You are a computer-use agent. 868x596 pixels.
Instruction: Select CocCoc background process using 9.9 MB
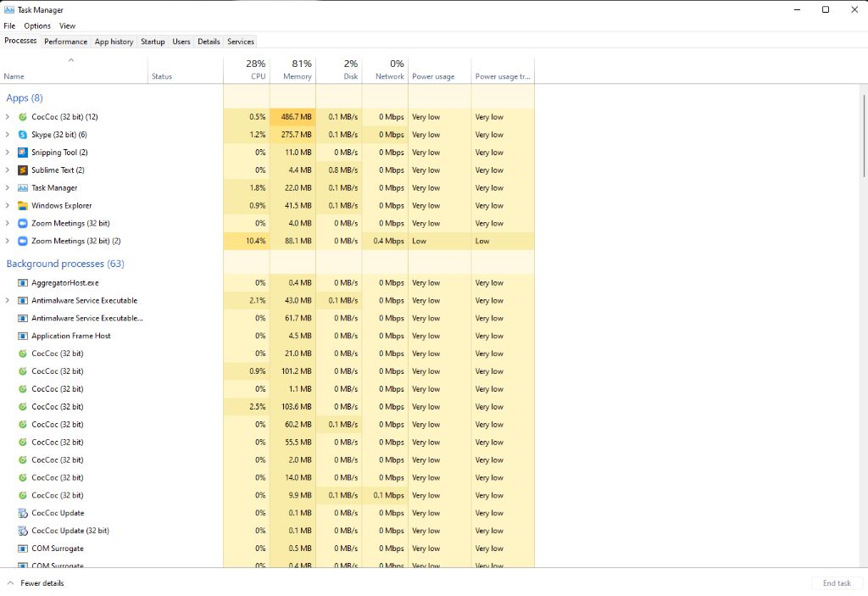[267, 495]
